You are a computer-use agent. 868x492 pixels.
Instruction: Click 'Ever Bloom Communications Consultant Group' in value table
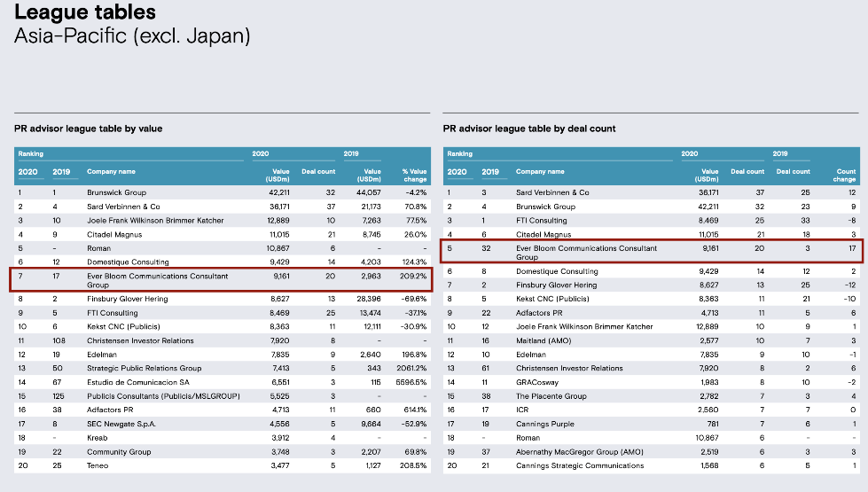click(157, 280)
